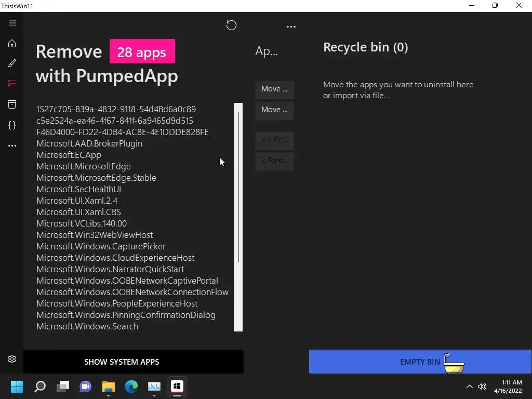The width and height of the screenshot is (532, 399).
Task: Select Microsoft.Windows.CapturePicker entry
Action: [101, 246]
